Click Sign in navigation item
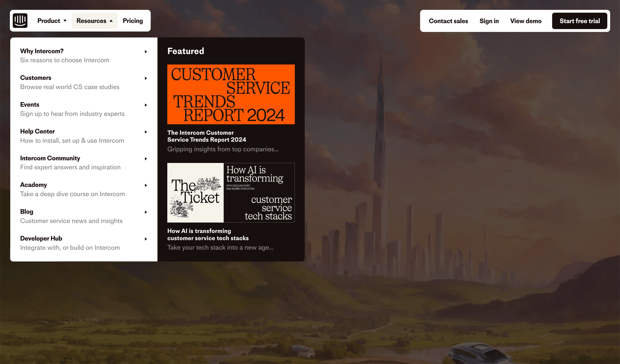 point(489,21)
